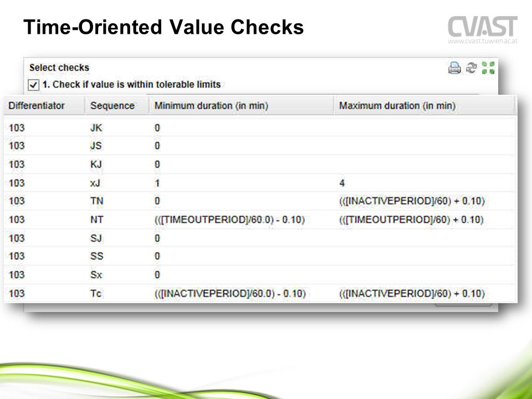Sort by the Sequence column header
The image size is (532, 399).
tap(112, 105)
